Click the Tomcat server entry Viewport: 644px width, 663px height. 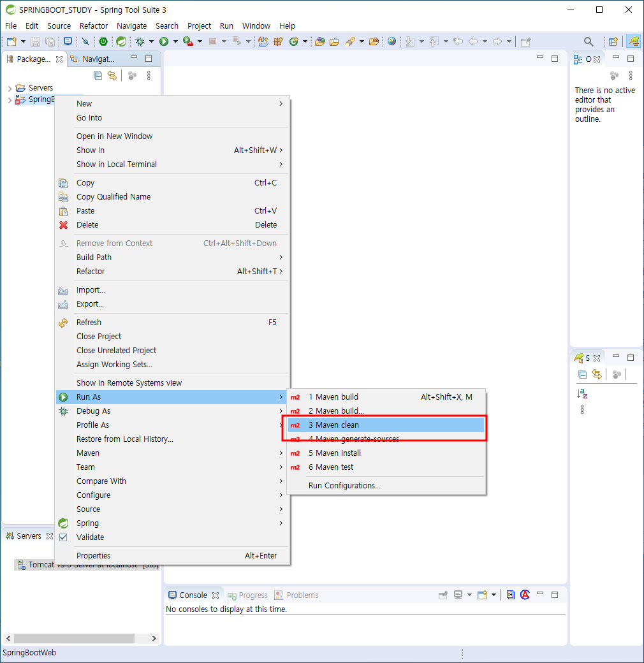87,565
